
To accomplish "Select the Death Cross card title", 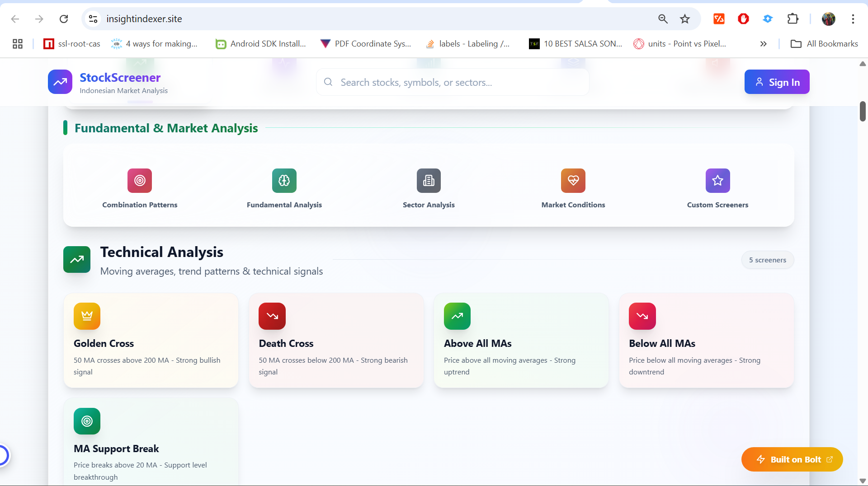I will point(286,343).
